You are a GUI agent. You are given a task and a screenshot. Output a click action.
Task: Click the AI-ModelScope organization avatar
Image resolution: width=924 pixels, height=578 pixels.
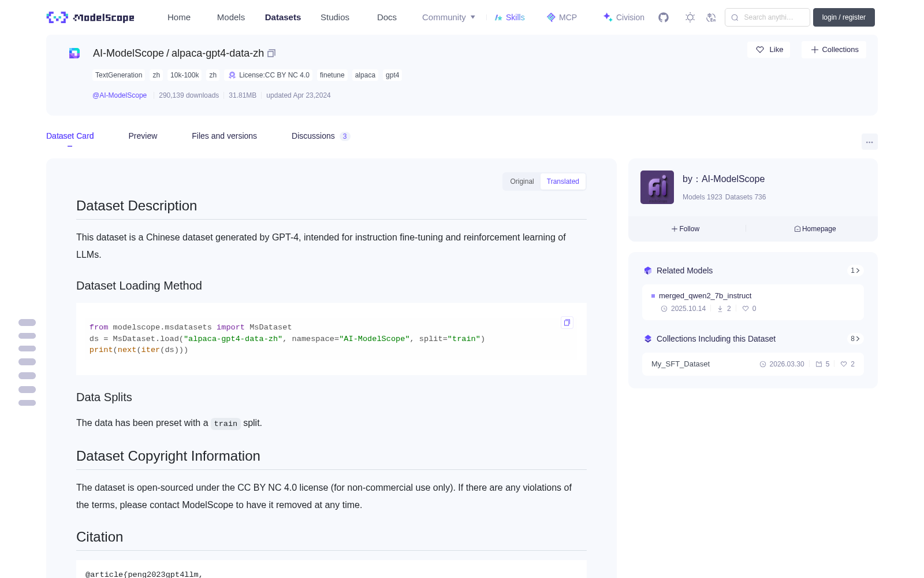point(657,187)
